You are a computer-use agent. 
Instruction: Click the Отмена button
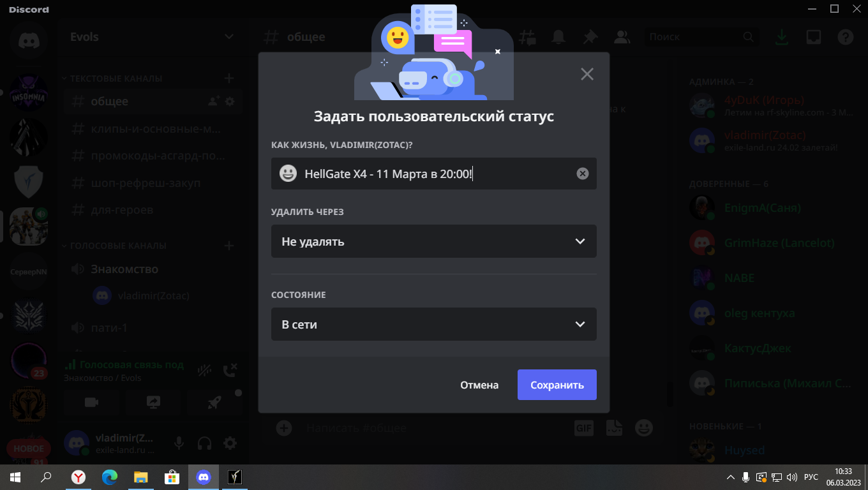click(x=479, y=385)
